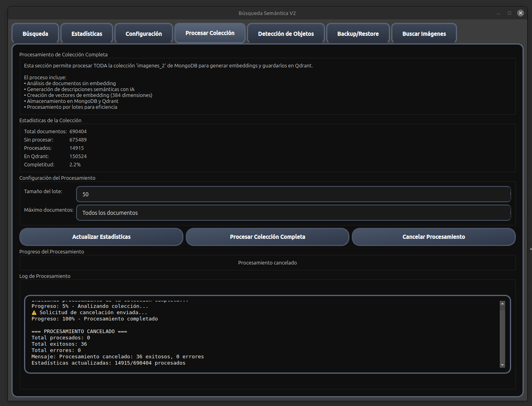532x406 pixels.
Task: Click the Máximo documentos input field
Action: (x=293, y=212)
